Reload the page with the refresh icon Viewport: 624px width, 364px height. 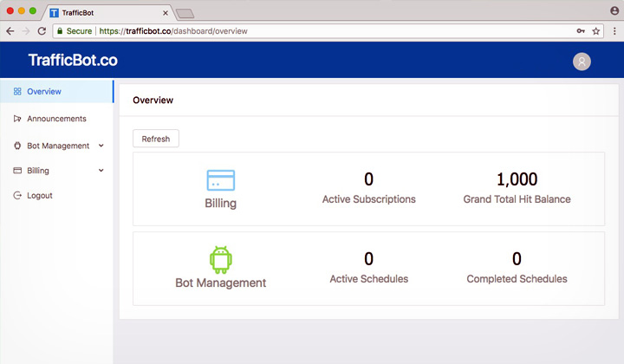click(42, 31)
